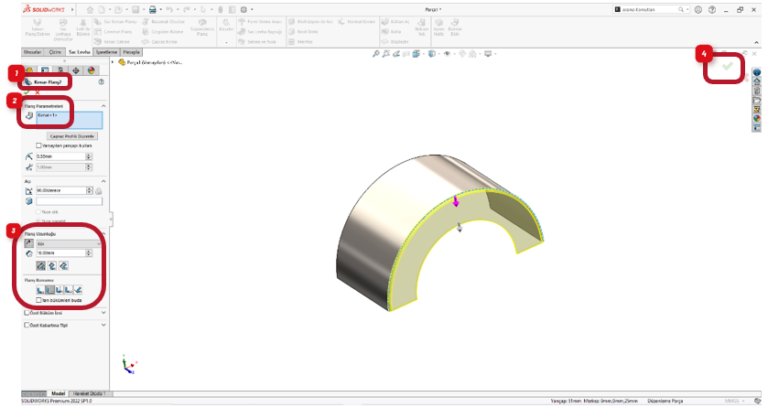768x408 pixels.
Task: Open the help icon beside the Kenar Flanşı title
Action: [x=101, y=82]
